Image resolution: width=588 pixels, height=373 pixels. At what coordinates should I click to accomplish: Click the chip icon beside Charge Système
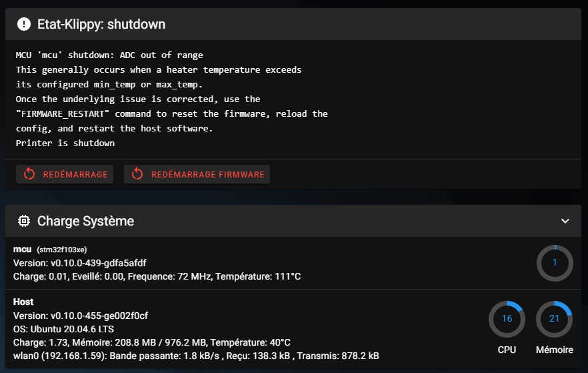[x=24, y=221]
